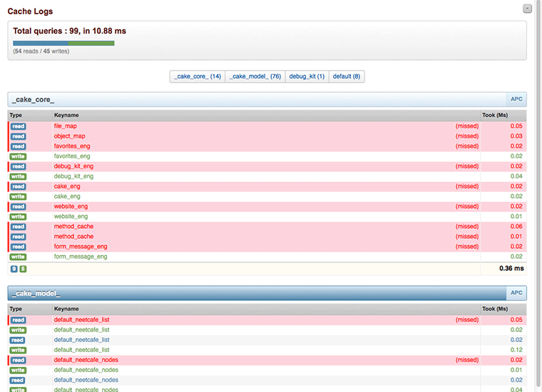542x392 pixels.
Task: Select green form_message_eng keyname
Action: 81,257
